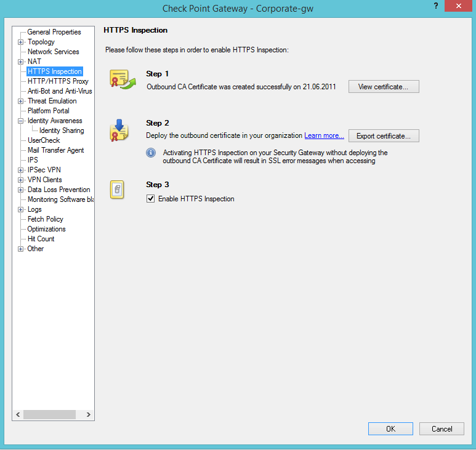Select IPS in the tree
Image resolution: width=476 pixels, height=450 pixels.
[x=33, y=160]
